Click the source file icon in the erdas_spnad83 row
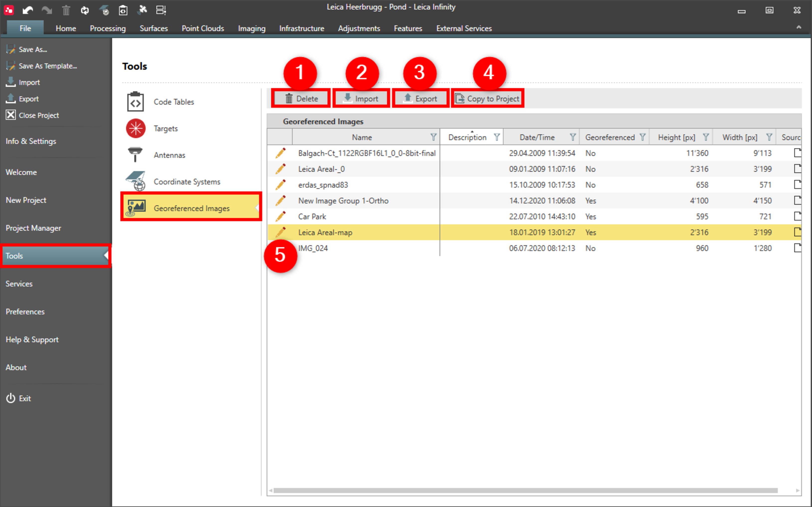The image size is (812, 507). [798, 185]
